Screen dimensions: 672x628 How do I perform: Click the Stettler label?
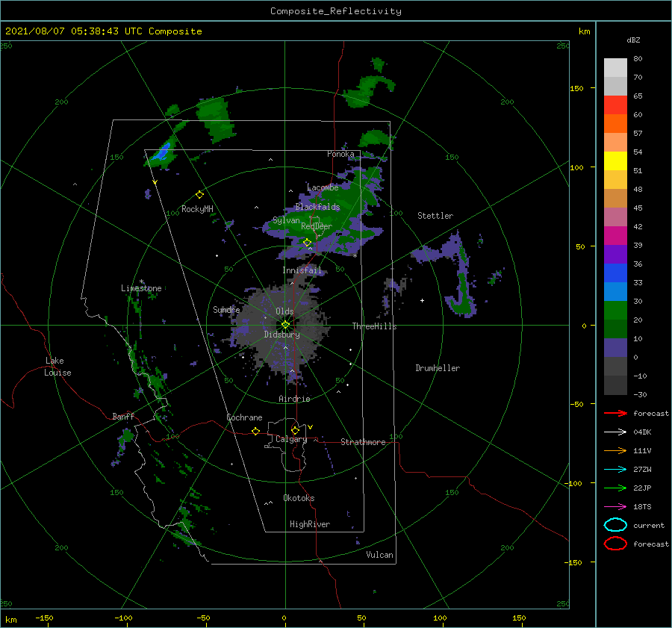(x=435, y=216)
